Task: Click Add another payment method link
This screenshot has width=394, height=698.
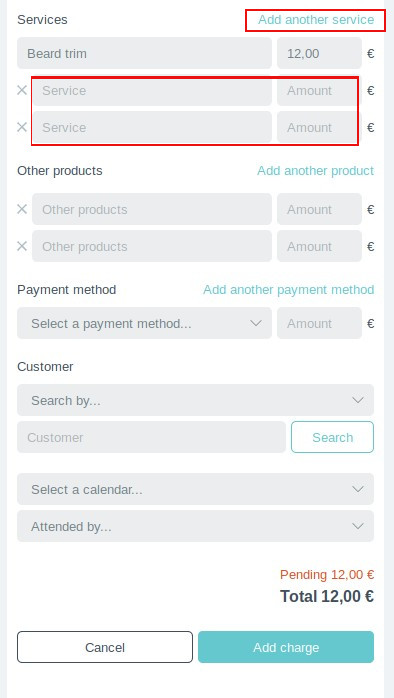Action: pos(288,290)
